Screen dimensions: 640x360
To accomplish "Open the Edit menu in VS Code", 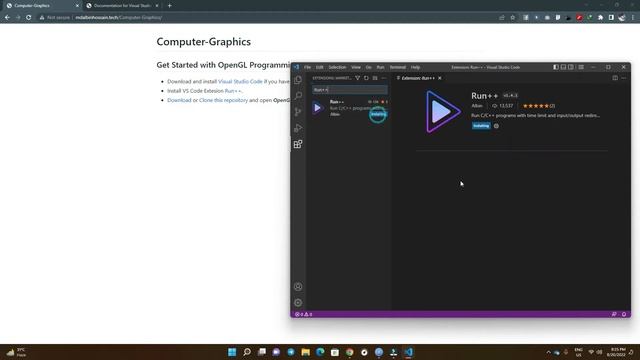I will pos(320,67).
